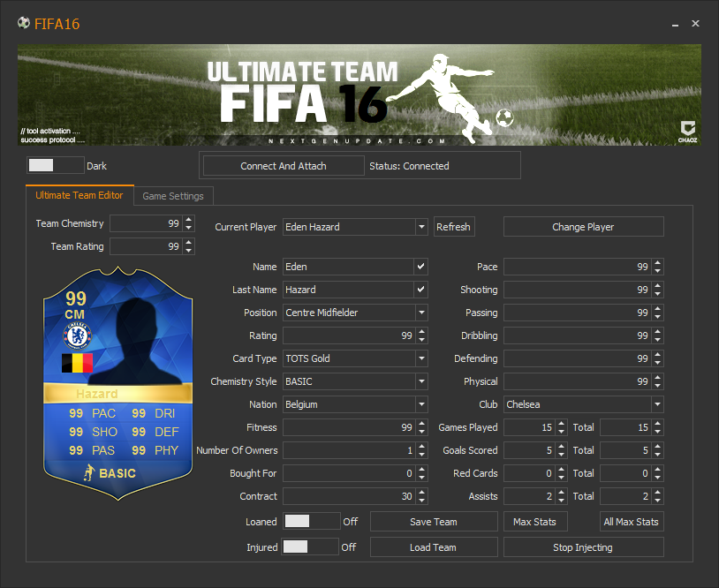Click the Assists stepper arrows
719x588 pixels.
pyautogui.click(x=561, y=496)
